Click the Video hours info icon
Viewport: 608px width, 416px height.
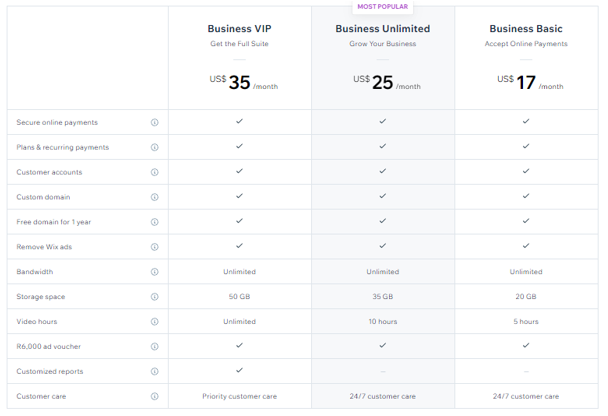click(x=154, y=321)
